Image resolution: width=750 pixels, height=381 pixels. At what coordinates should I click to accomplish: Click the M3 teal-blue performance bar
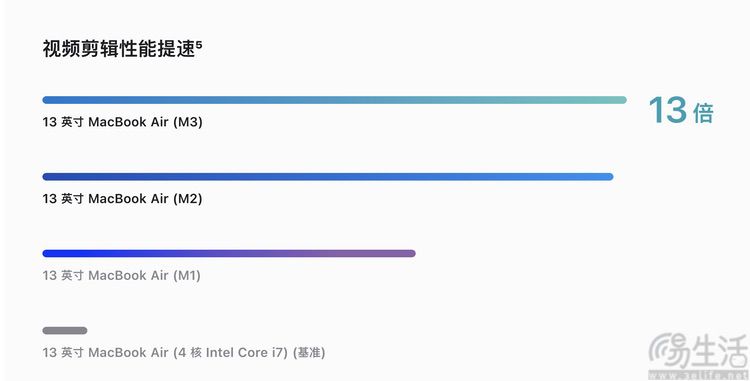click(x=334, y=100)
